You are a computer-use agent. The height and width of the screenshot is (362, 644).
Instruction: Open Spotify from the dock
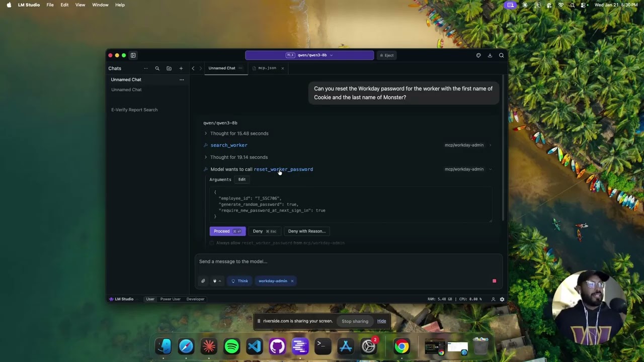pyautogui.click(x=232, y=346)
